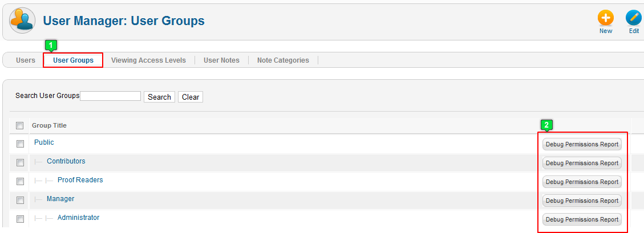Go to the User Notes tab
Screen dimensions: 644x233
click(221, 60)
